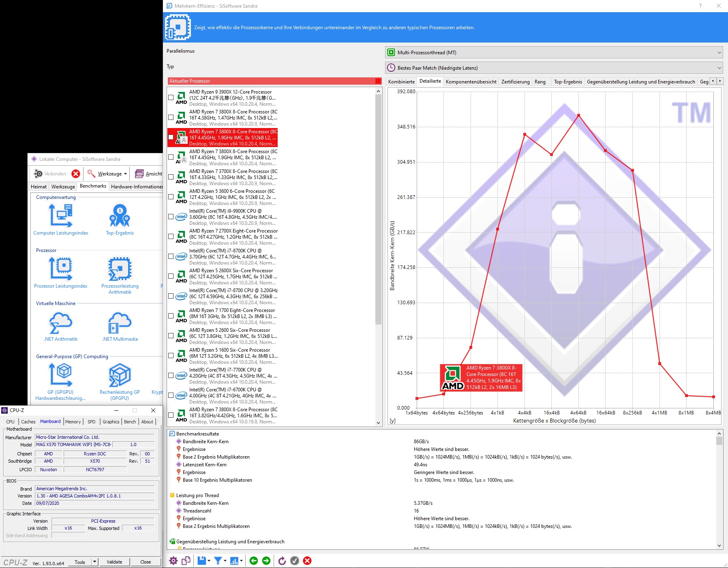Go back with the green left arrow

pyautogui.click(x=254, y=561)
